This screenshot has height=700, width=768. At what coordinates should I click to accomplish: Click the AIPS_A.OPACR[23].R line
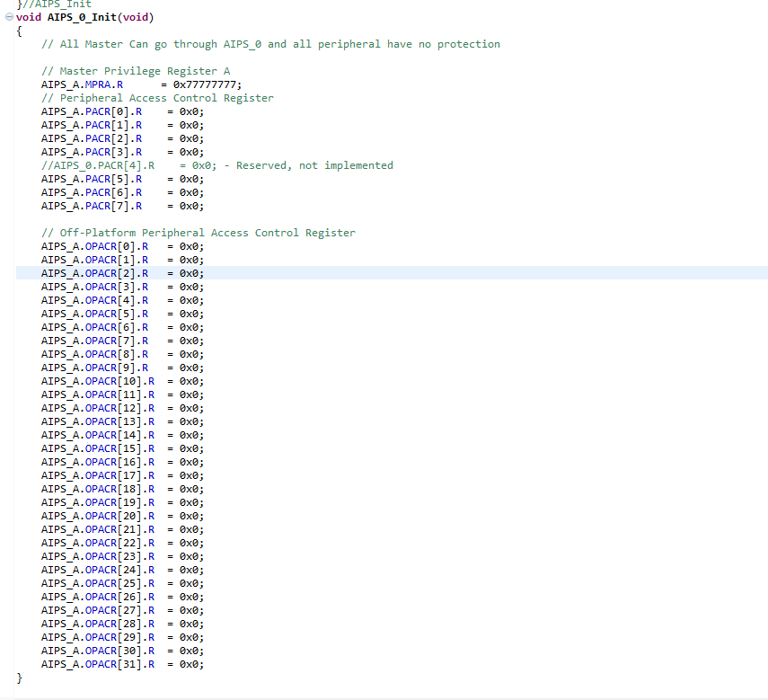(x=122, y=556)
